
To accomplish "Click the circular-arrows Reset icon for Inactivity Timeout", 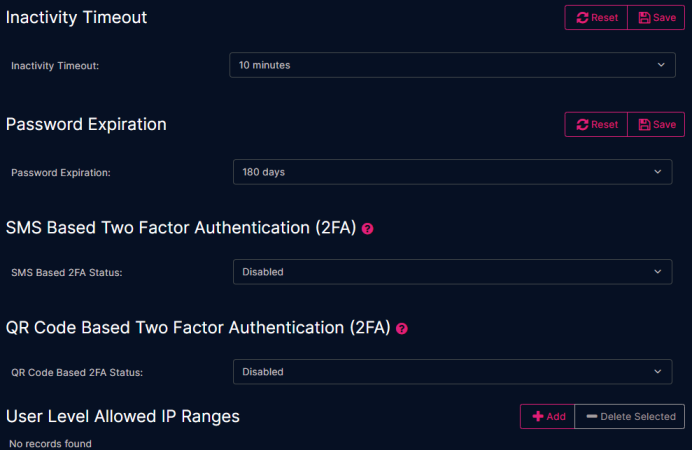I will pos(582,18).
